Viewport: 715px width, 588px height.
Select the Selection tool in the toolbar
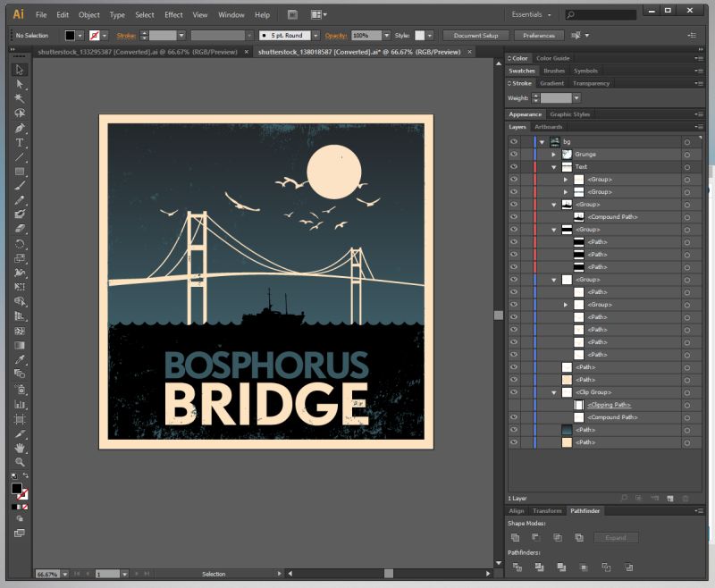(x=21, y=68)
